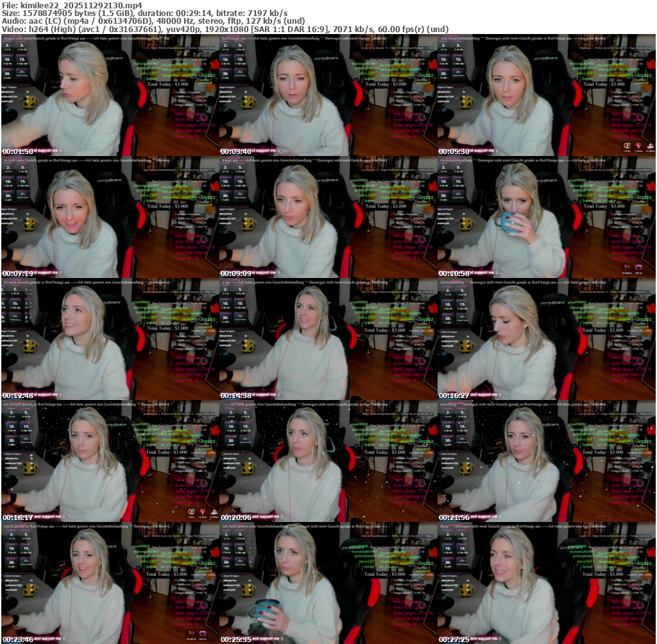Open the thumbnail frame at 00:05:30
Image resolution: width=657 pixels, height=644 pixels.
pyautogui.click(x=547, y=95)
